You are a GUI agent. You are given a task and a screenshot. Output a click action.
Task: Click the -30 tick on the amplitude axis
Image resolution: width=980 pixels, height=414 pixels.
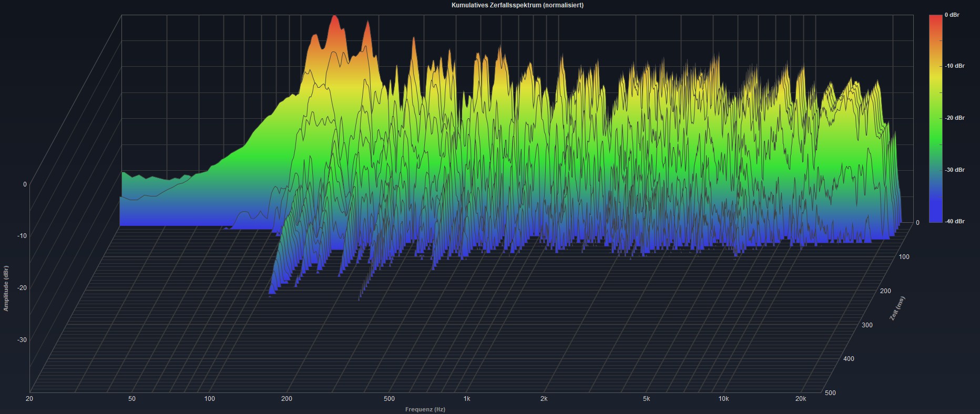pyautogui.click(x=22, y=340)
